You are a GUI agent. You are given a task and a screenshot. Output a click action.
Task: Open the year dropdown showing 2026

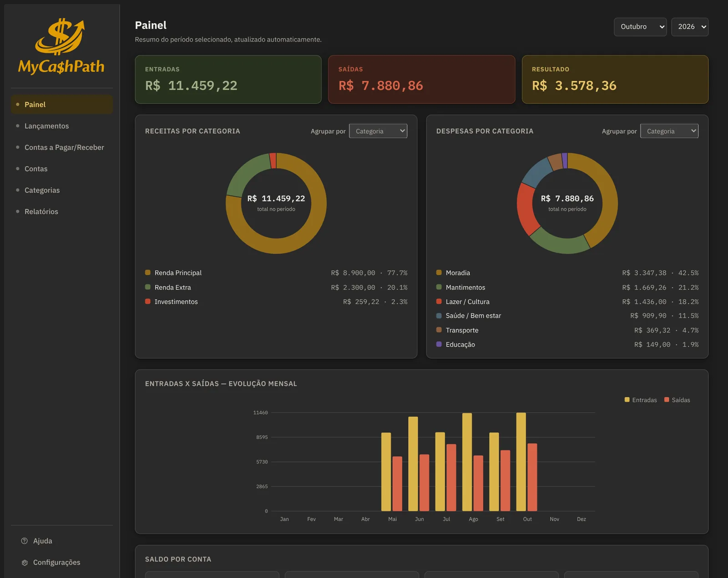click(690, 27)
